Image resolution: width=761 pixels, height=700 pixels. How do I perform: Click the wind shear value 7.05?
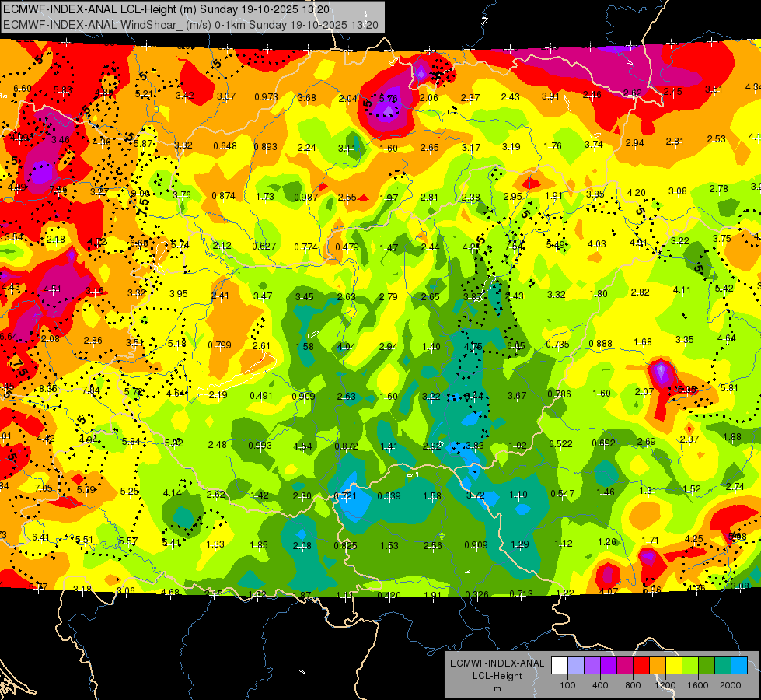point(44,488)
